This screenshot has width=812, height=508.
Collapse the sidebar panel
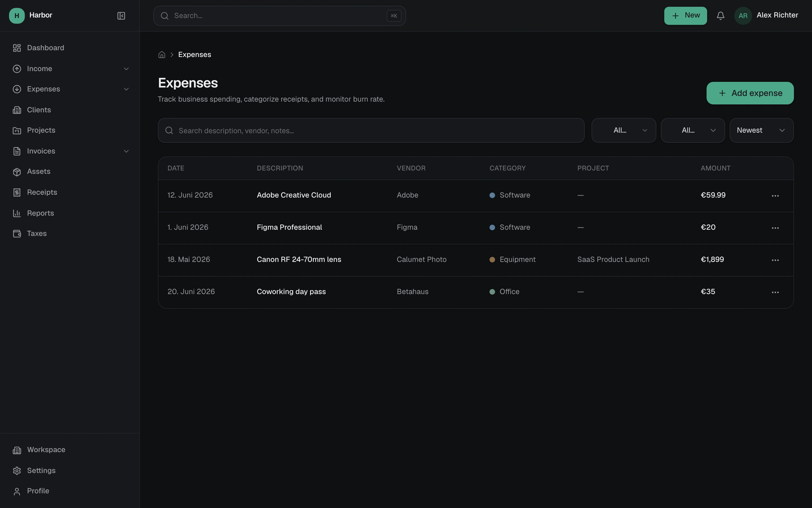pyautogui.click(x=121, y=16)
